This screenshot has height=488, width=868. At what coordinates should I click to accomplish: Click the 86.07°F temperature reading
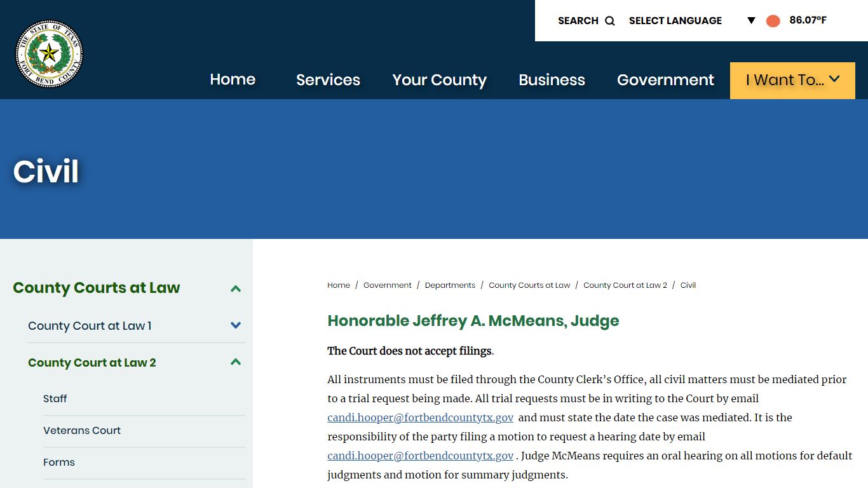click(x=808, y=20)
